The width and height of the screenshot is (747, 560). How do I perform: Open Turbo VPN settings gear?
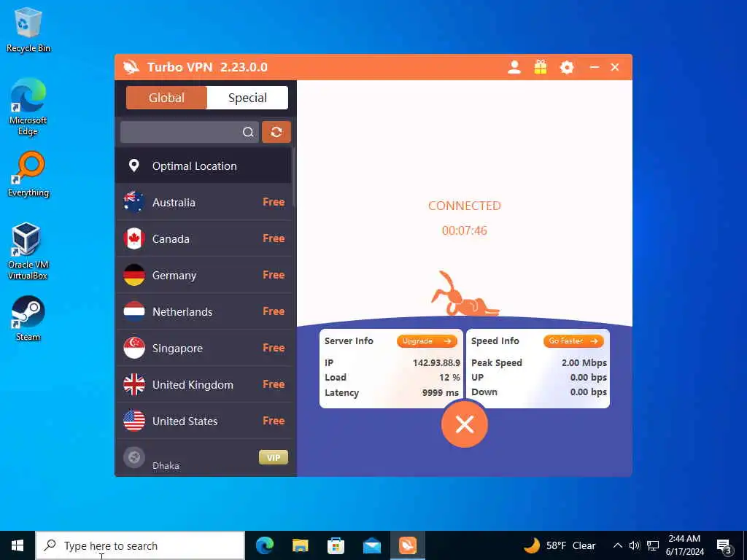pos(566,67)
